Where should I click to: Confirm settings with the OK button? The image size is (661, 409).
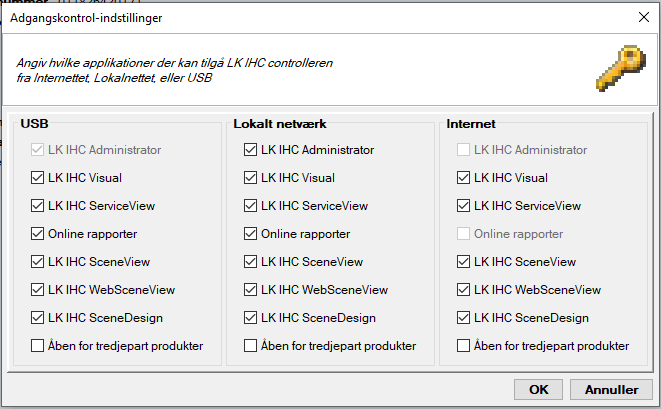(538, 389)
